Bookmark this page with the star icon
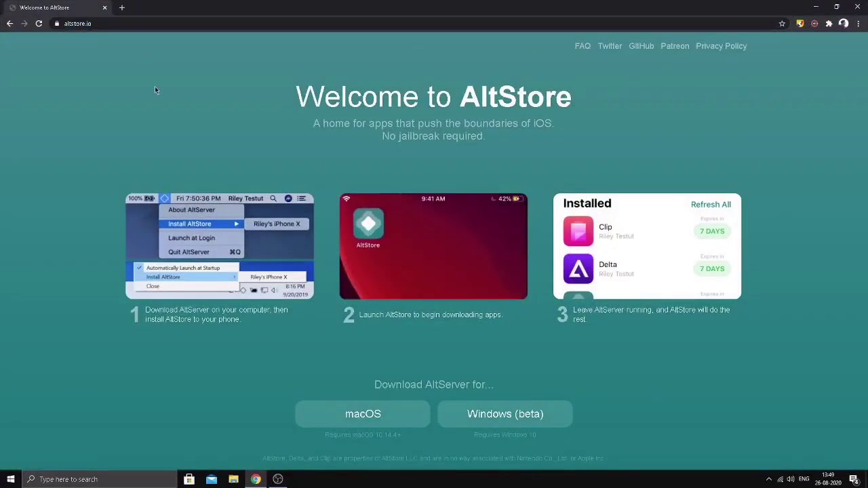This screenshot has height=488, width=868. pyautogui.click(x=782, y=24)
